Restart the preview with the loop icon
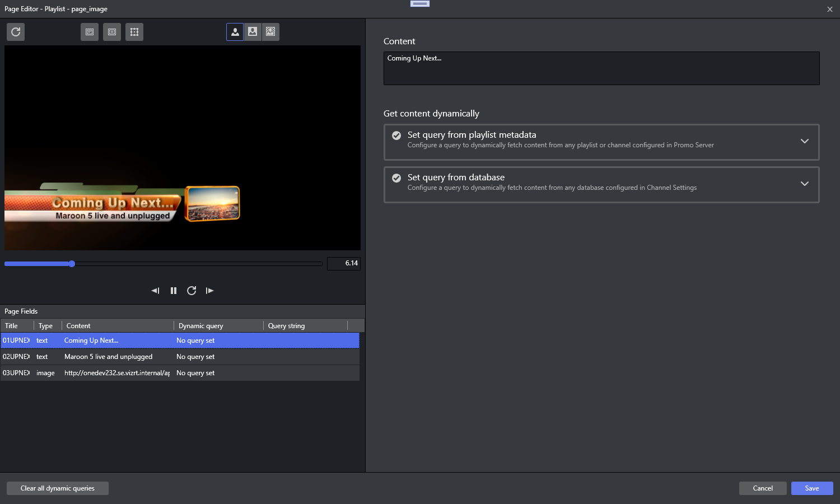The image size is (840, 504). 192,291
